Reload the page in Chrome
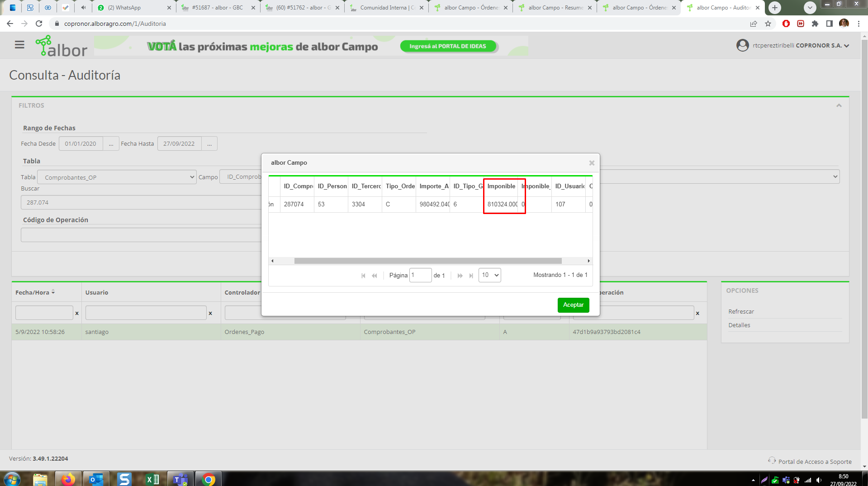868x486 pixels. pyautogui.click(x=39, y=24)
